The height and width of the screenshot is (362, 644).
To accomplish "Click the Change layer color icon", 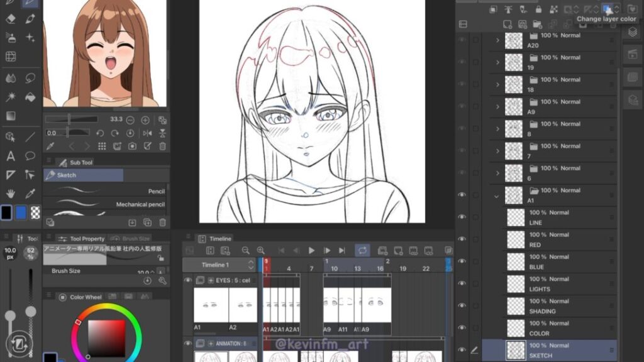I will coord(608,9).
